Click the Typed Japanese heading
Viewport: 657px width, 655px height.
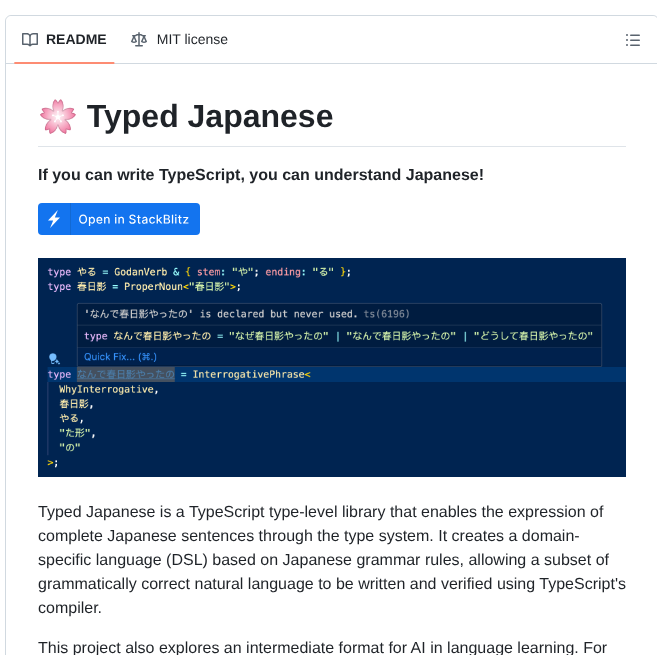210,117
